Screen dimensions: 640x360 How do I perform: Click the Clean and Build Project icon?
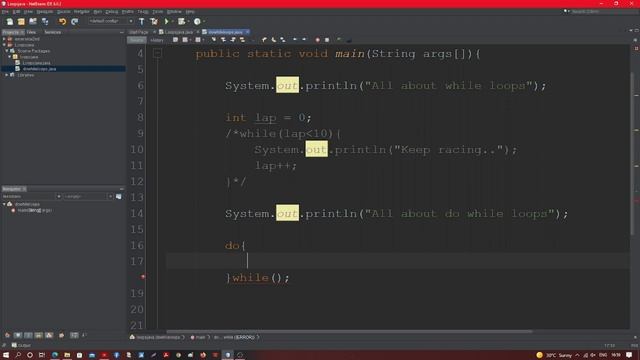(x=153, y=21)
